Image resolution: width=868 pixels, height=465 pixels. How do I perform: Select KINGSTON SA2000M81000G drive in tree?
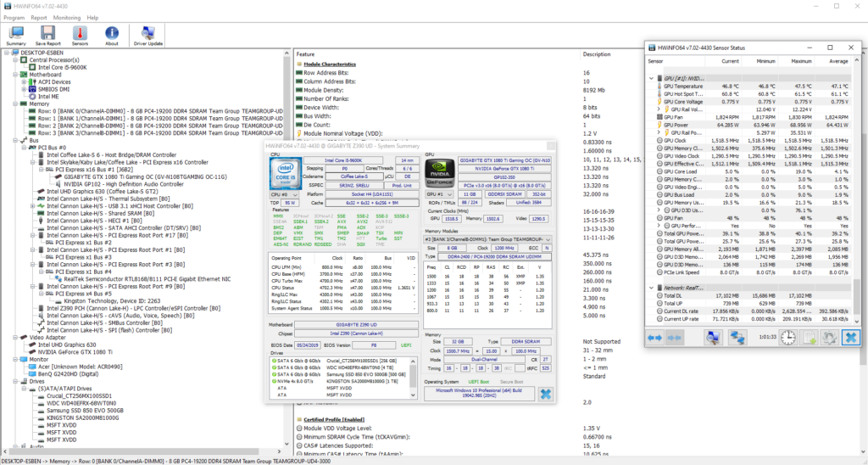(82, 417)
